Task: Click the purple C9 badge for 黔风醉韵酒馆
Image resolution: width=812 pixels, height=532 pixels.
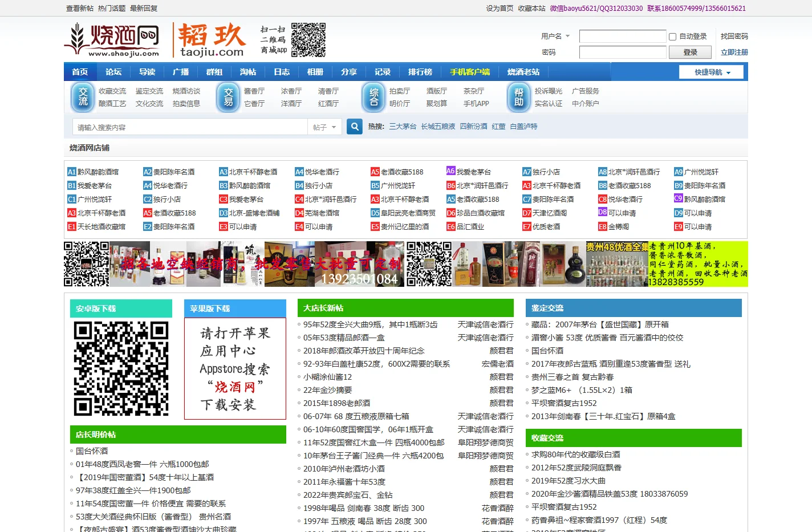Action: click(x=679, y=198)
